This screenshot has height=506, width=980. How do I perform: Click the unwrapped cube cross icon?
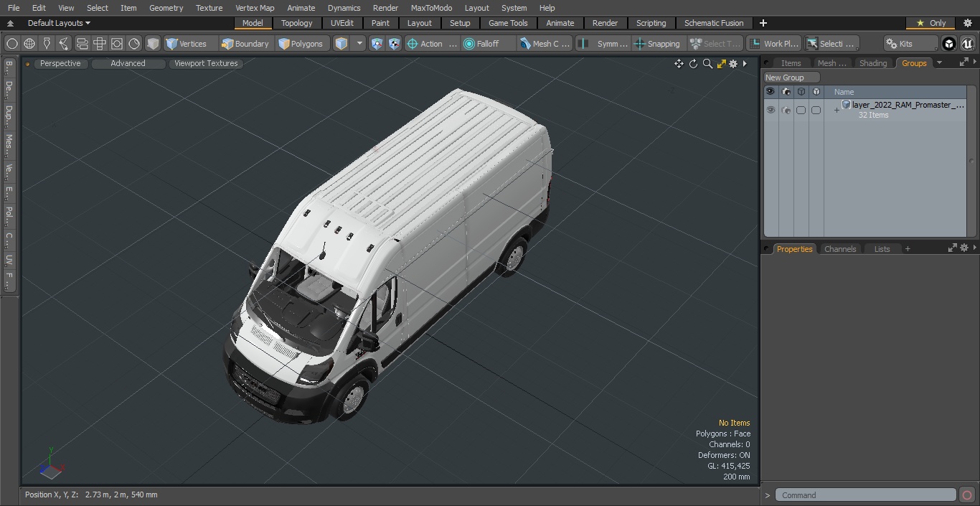tap(100, 44)
